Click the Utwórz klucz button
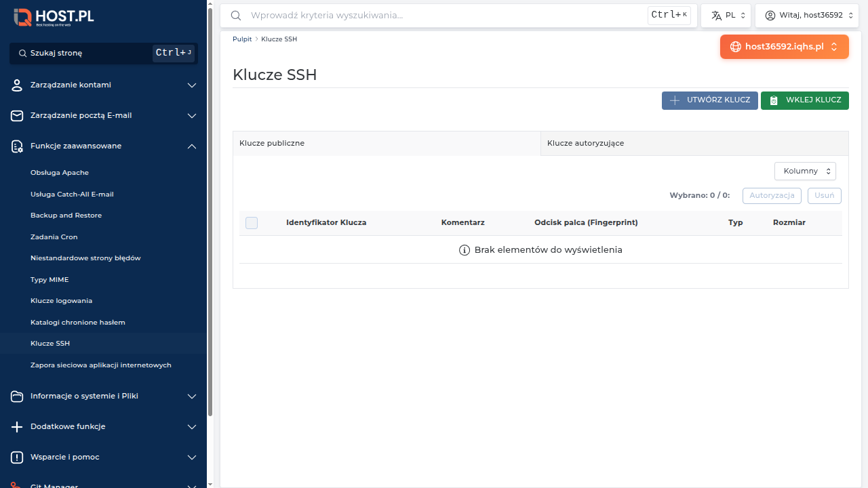 (x=710, y=100)
